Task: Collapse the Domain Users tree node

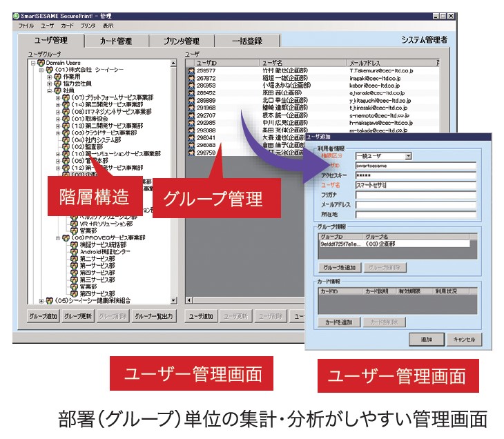Action: [x=33, y=63]
